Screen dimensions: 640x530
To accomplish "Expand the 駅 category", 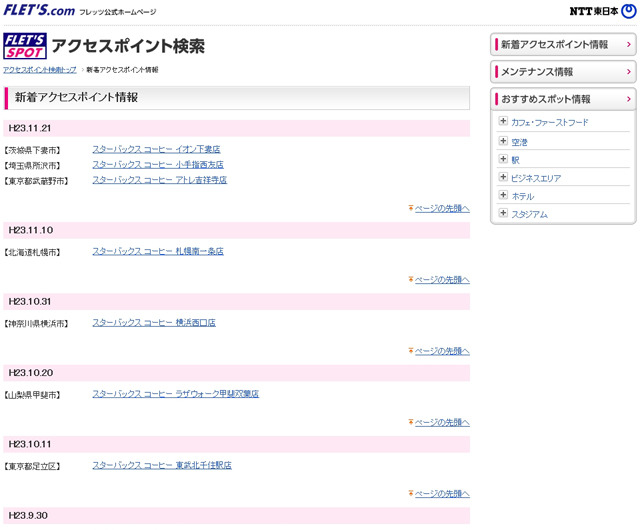I will pyautogui.click(x=503, y=159).
